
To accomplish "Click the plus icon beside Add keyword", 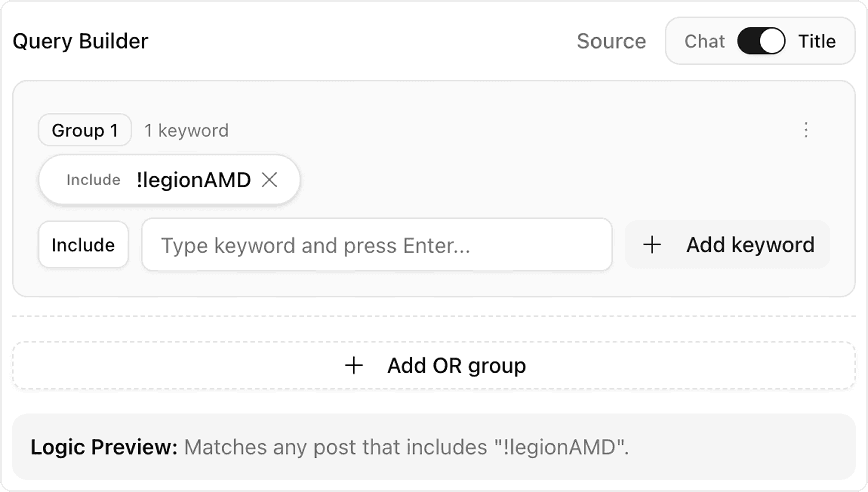I will tap(652, 244).
